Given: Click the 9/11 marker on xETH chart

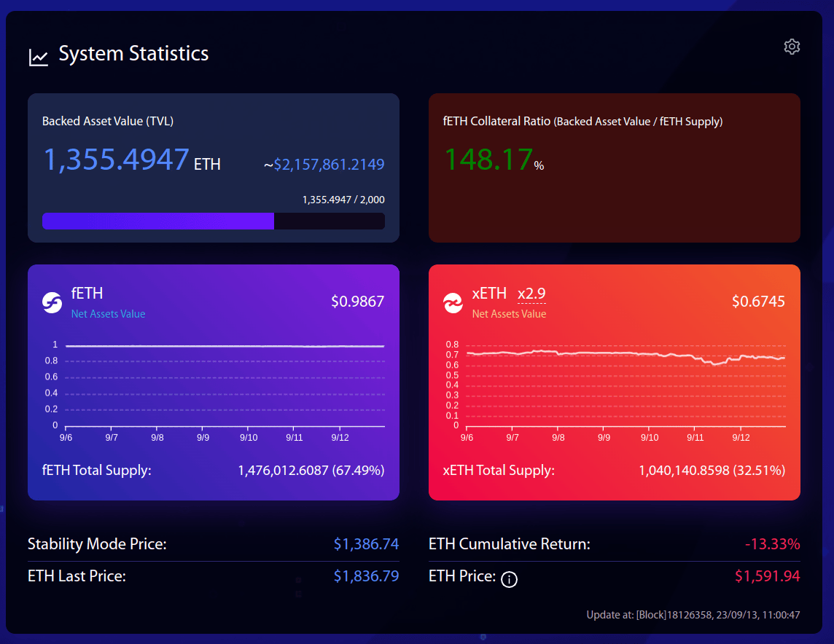Looking at the screenshot, I should [695, 438].
